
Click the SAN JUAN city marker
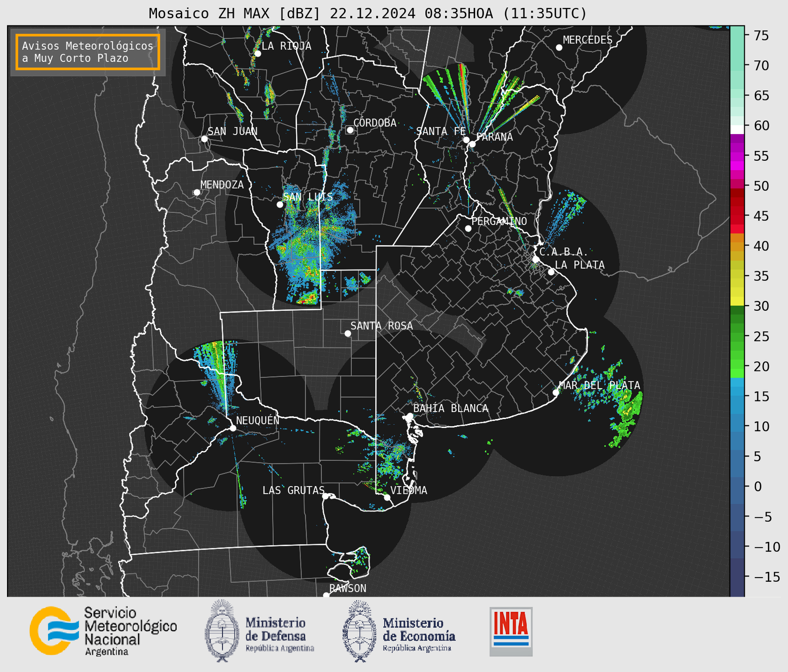(x=204, y=139)
